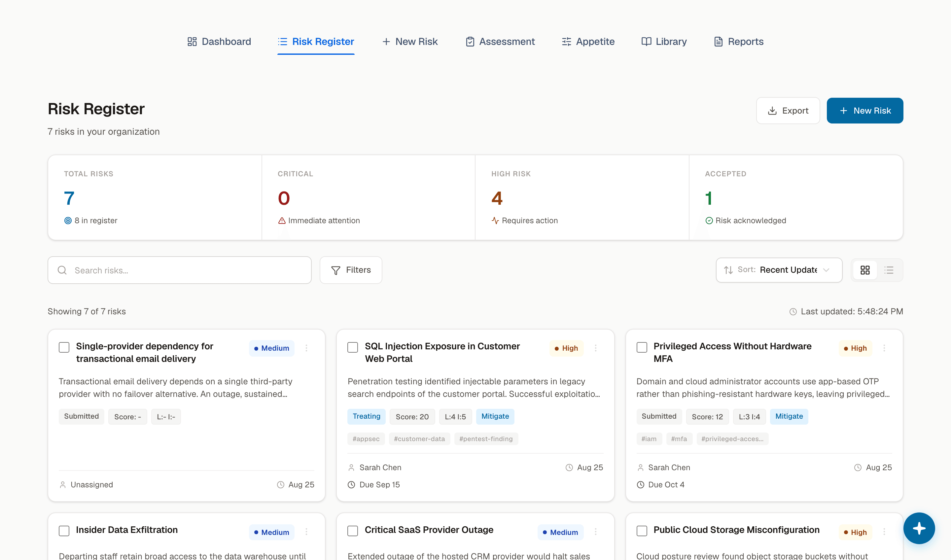
Task: Click the blue New Risk button
Action: pyautogui.click(x=865, y=111)
